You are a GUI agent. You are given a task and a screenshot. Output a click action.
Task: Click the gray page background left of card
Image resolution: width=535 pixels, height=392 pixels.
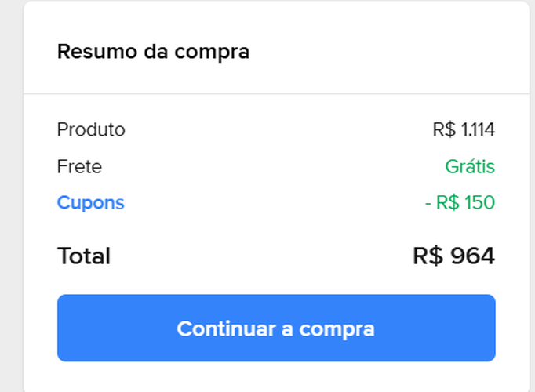[11, 196]
